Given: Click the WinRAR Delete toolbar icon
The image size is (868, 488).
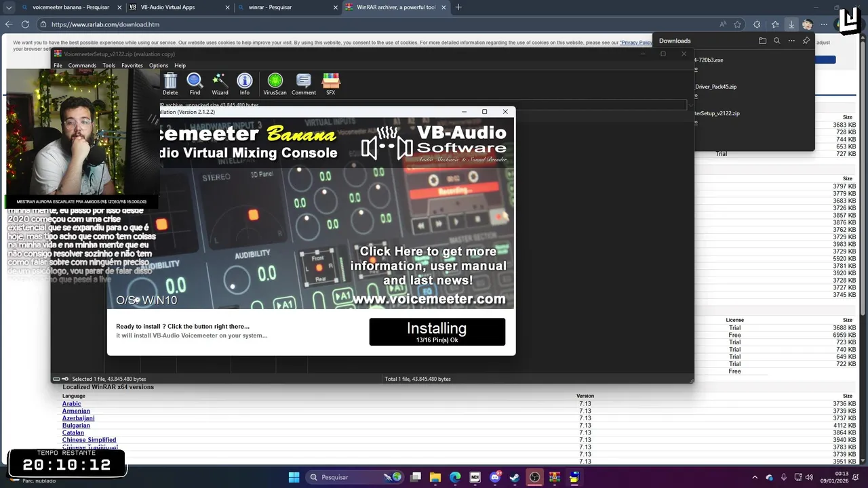Looking at the screenshot, I should click(x=170, y=85).
